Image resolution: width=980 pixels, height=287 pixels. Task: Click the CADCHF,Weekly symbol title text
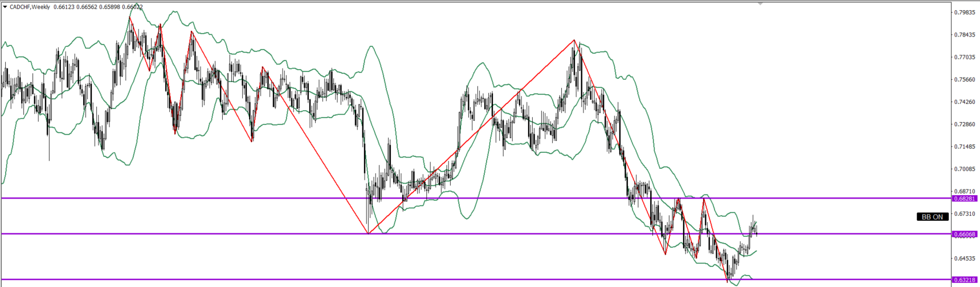30,7
